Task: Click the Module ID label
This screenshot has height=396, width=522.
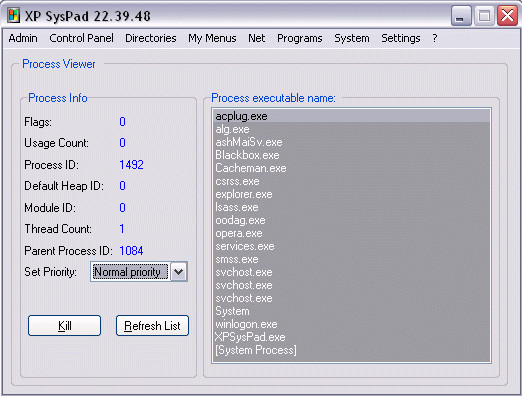Action: pos(50,208)
